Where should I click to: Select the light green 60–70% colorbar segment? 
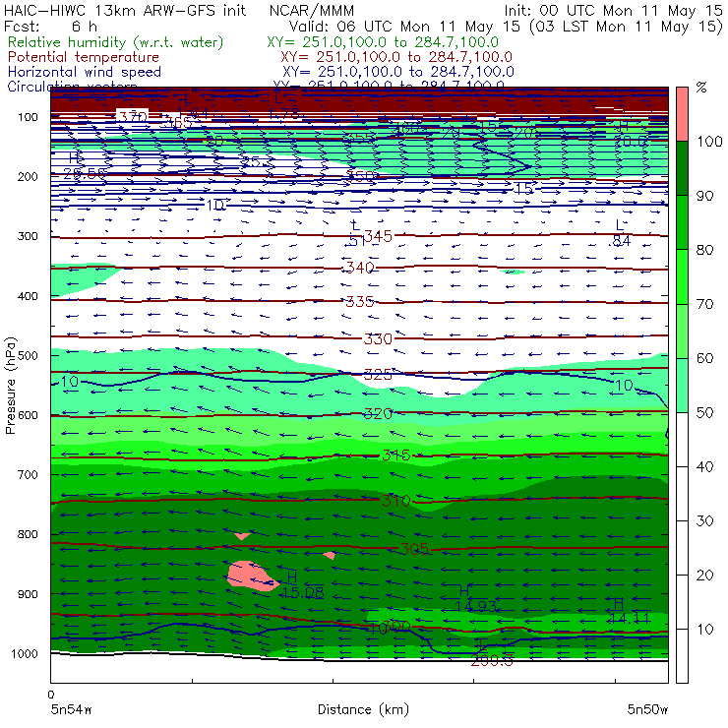[682, 331]
